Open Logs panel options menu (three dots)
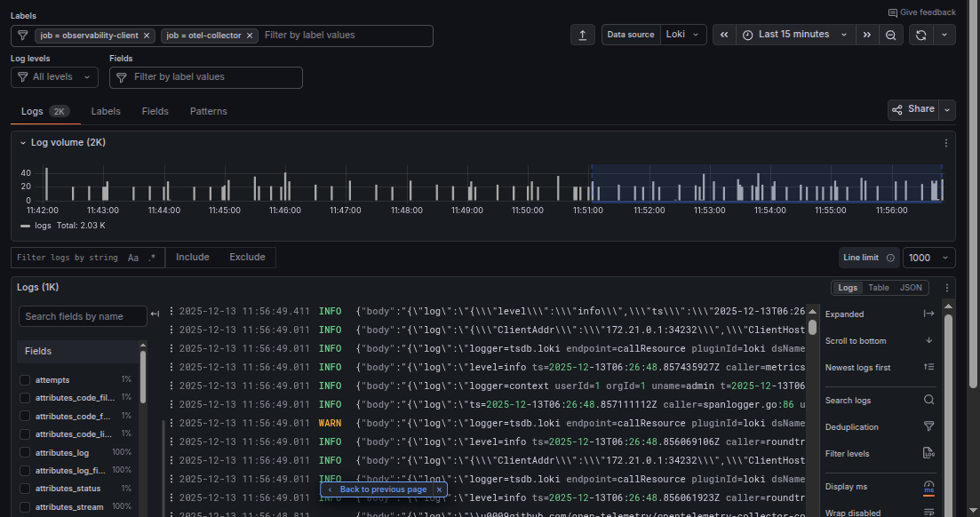 pos(947,288)
